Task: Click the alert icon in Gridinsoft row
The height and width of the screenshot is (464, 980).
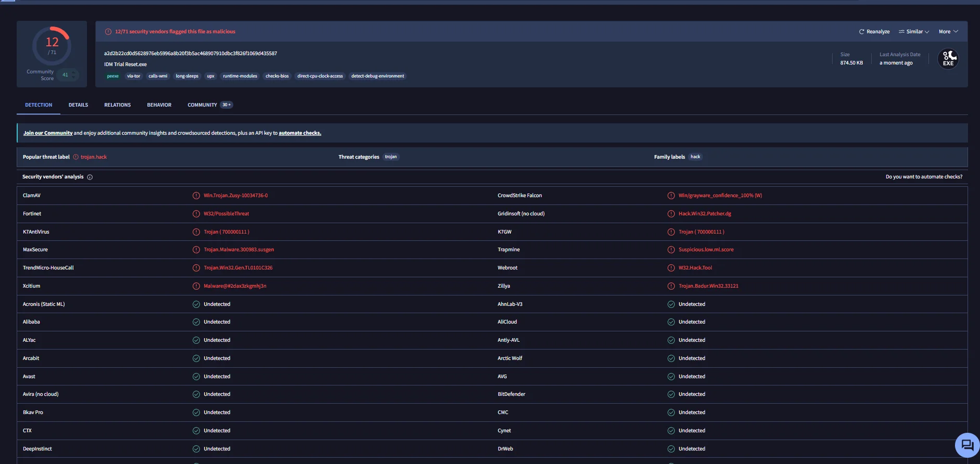Action: click(x=671, y=214)
